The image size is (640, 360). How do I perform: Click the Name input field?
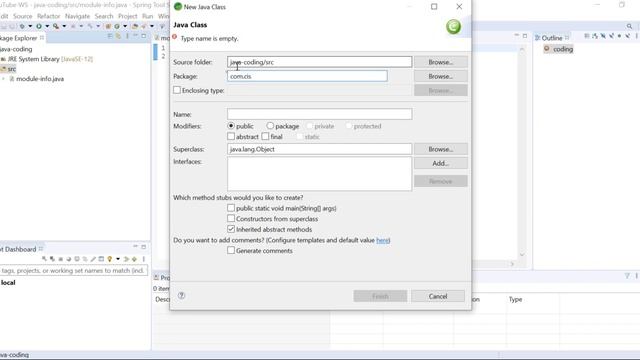(x=320, y=114)
